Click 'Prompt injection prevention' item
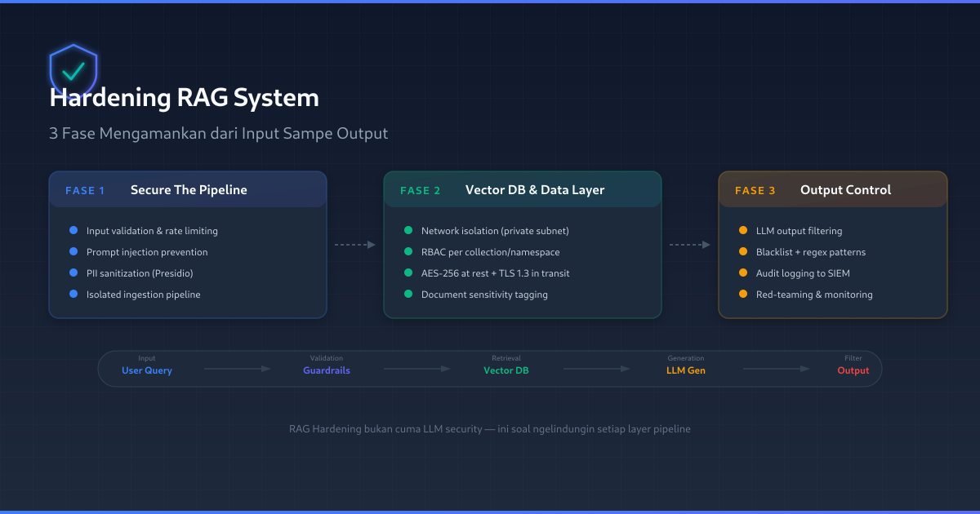This screenshot has width=980, height=514. [x=147, y=252]
